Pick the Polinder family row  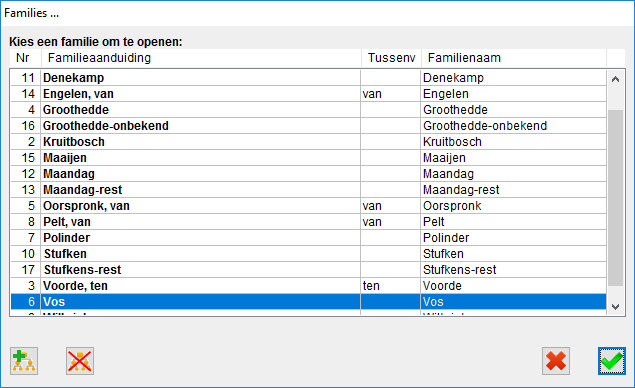point(308,238)
